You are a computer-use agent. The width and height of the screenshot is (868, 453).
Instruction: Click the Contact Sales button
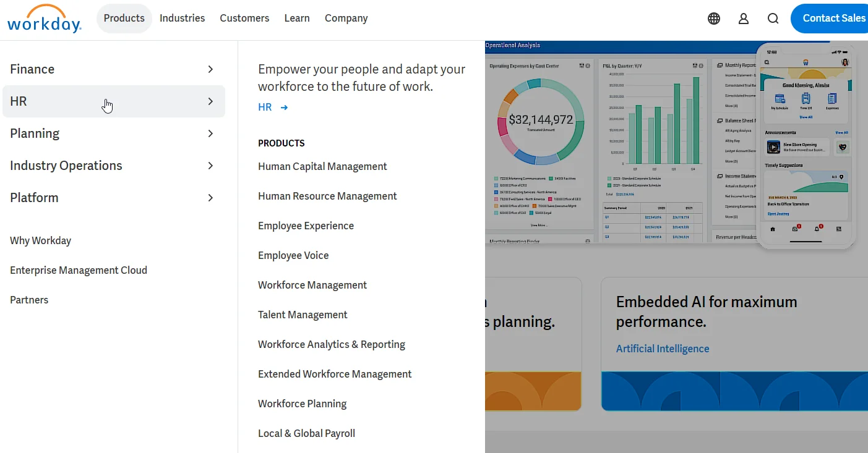tap(830, 19)
